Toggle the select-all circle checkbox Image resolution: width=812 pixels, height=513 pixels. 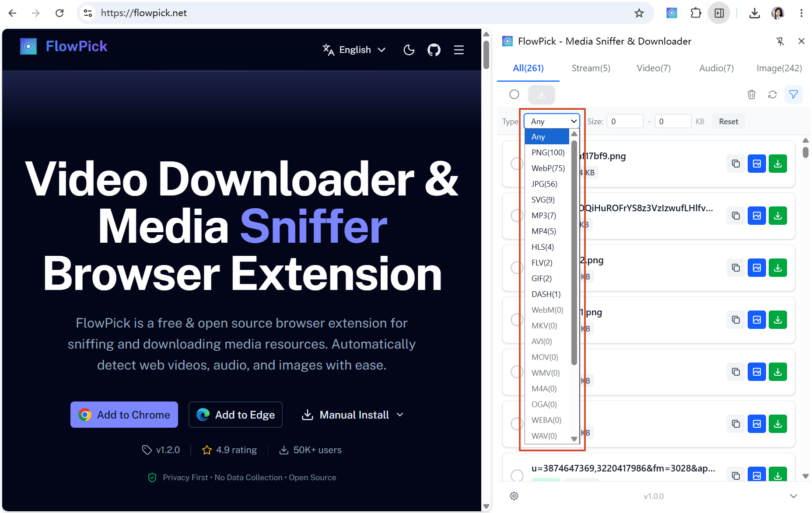pyautogui.click(x=514, y=94)
